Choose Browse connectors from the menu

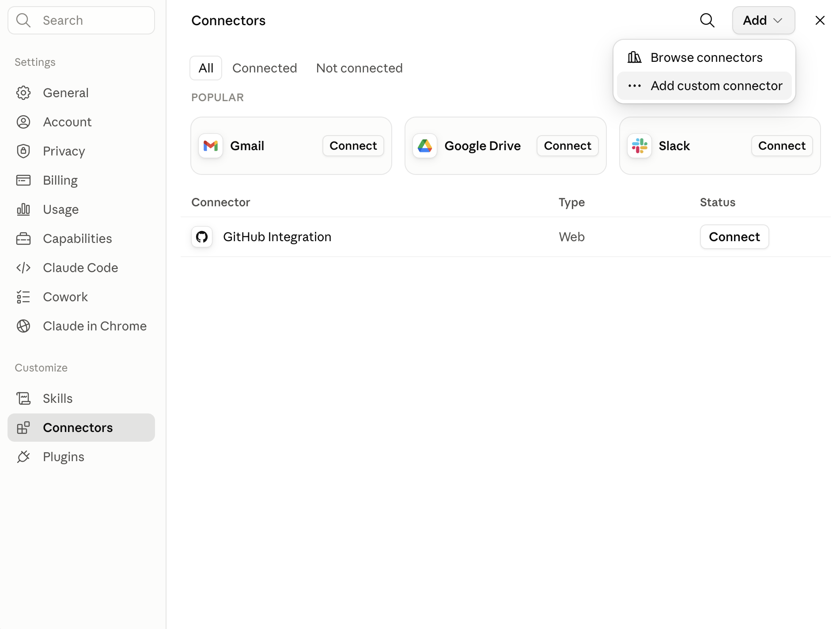pyautogui.click(x=704, y=57)
